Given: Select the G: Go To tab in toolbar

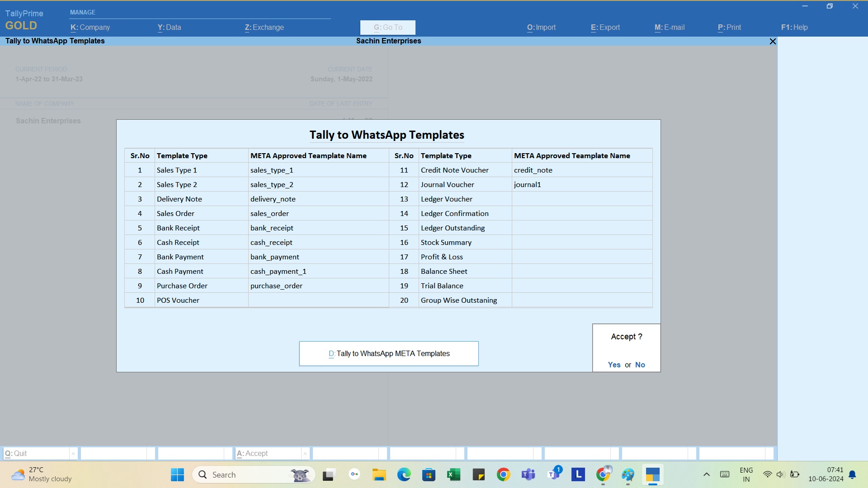Looking at the screenshot, I should point(387,27).
